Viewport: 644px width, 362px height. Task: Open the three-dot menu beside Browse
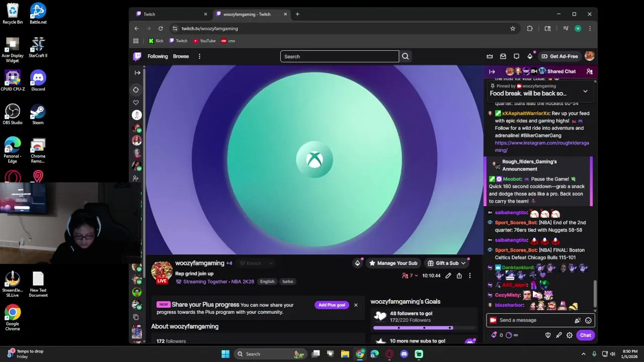click(199, 56)
